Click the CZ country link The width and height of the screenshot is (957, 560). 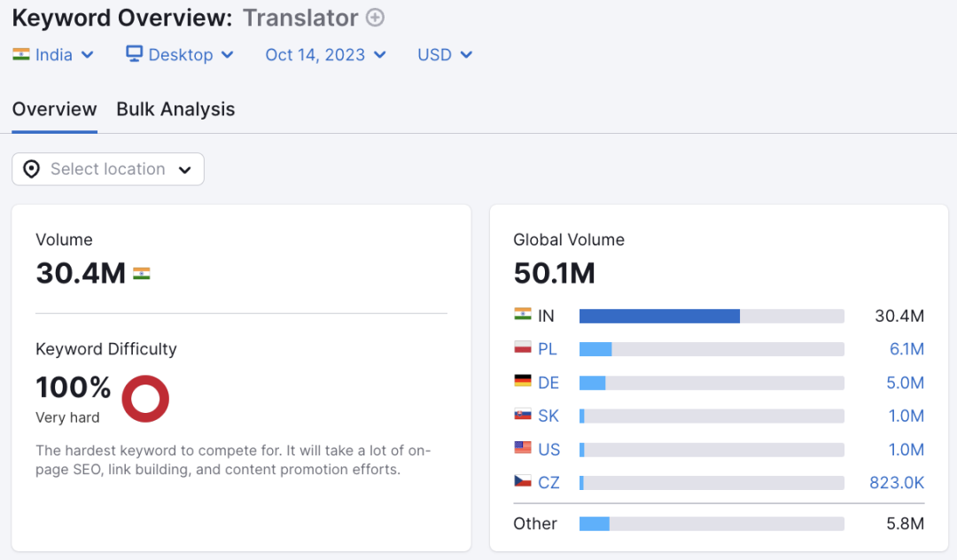point(549,483)
